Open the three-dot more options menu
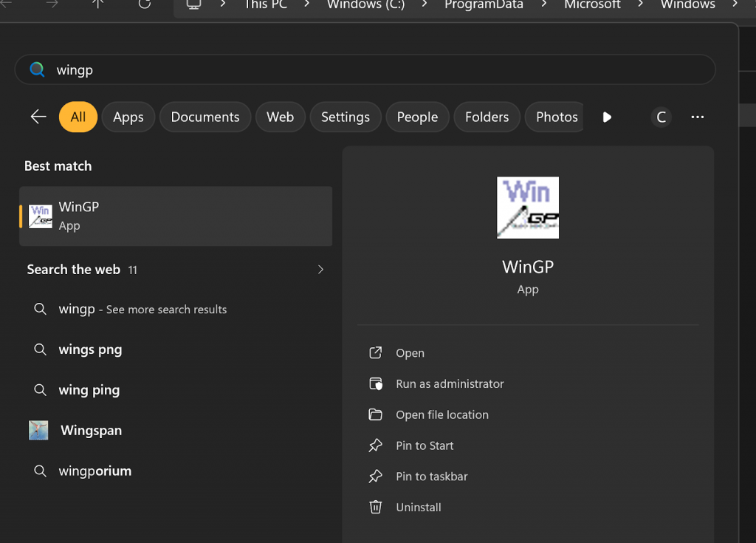756x543 pixels. click(x=697, y=117)
